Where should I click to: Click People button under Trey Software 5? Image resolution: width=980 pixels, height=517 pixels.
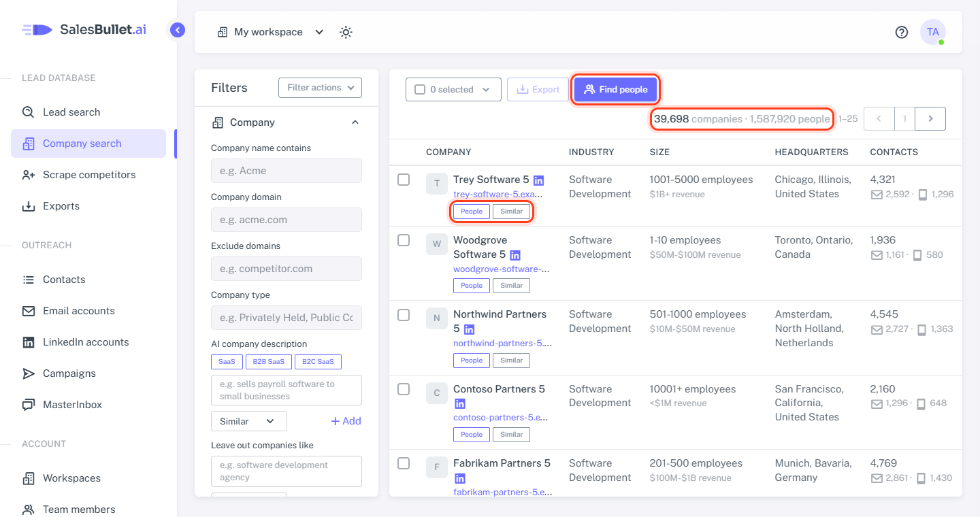(472, 212)
